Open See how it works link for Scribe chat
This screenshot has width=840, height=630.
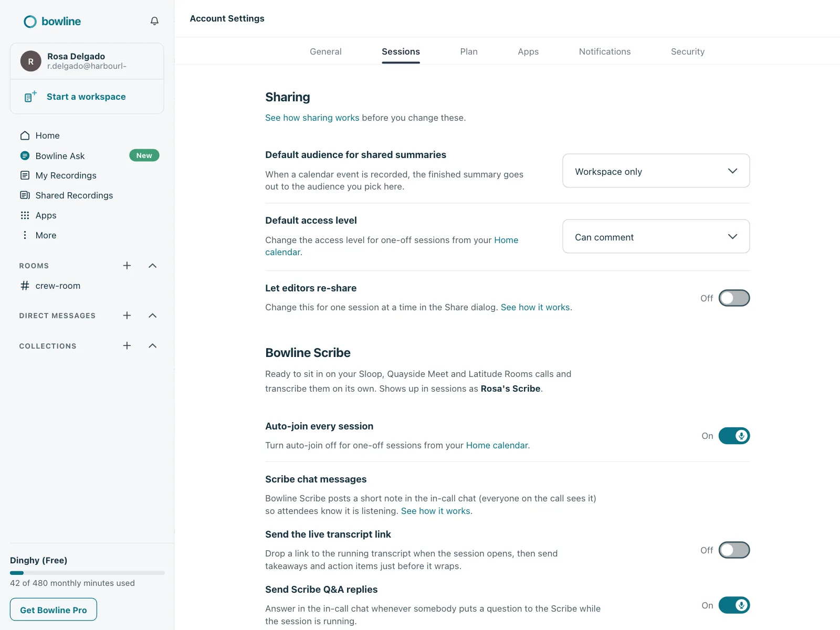(436, 511)
